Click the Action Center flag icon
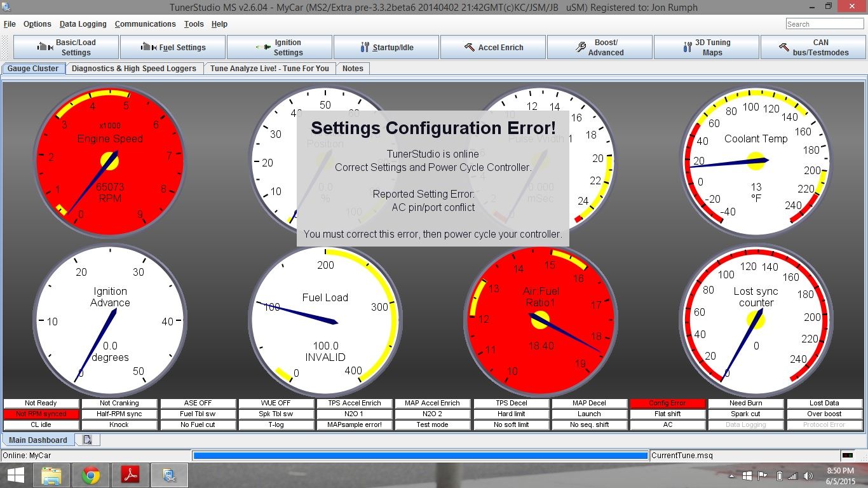 tap(763, 476)
